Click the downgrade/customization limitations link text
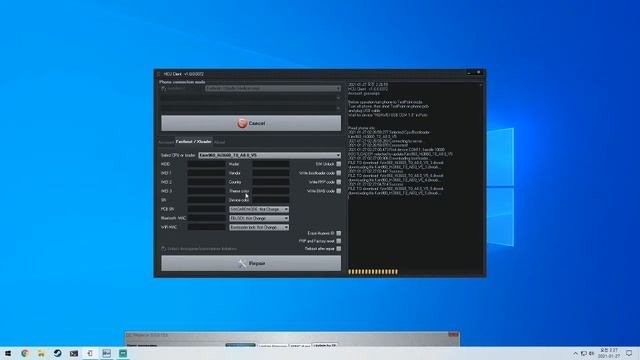This screenshot has height=360, width=640. 202,249
